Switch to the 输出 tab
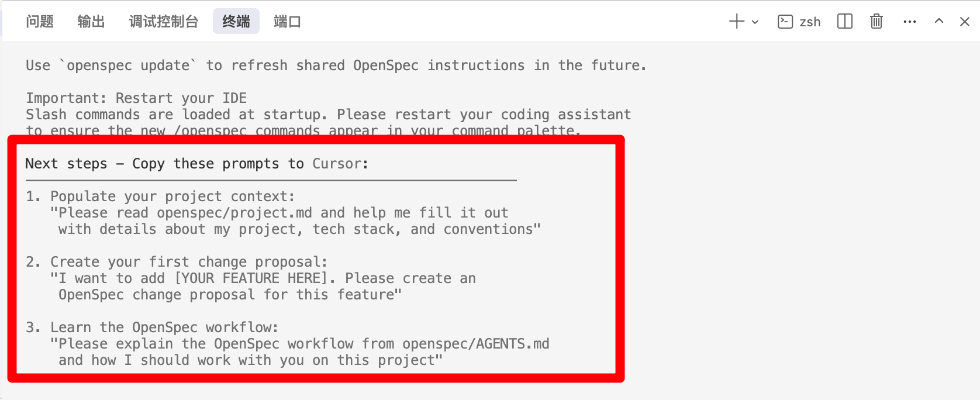 [91, 22]
